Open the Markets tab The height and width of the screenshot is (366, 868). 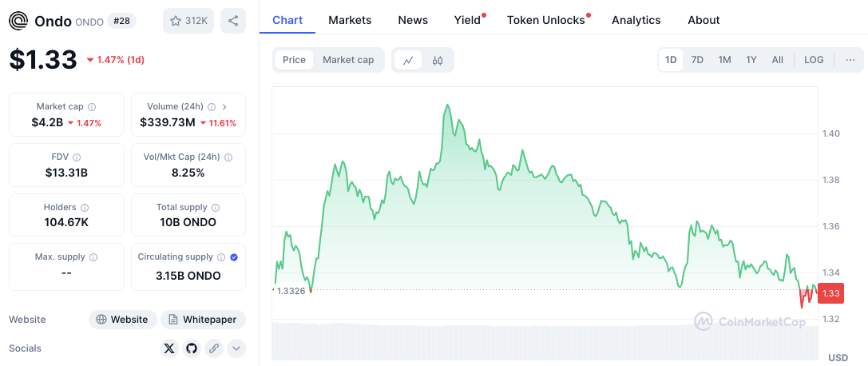click(350, 21)
